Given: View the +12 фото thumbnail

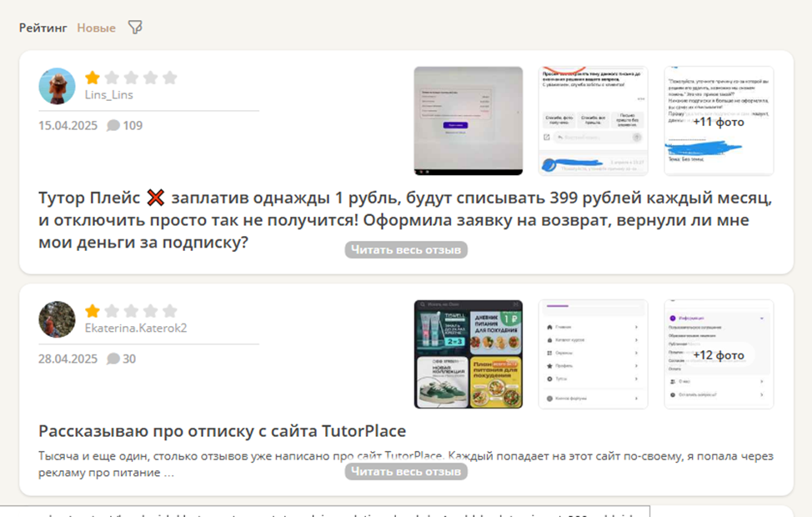Looking at the screenshot, I should pos(719,354).
